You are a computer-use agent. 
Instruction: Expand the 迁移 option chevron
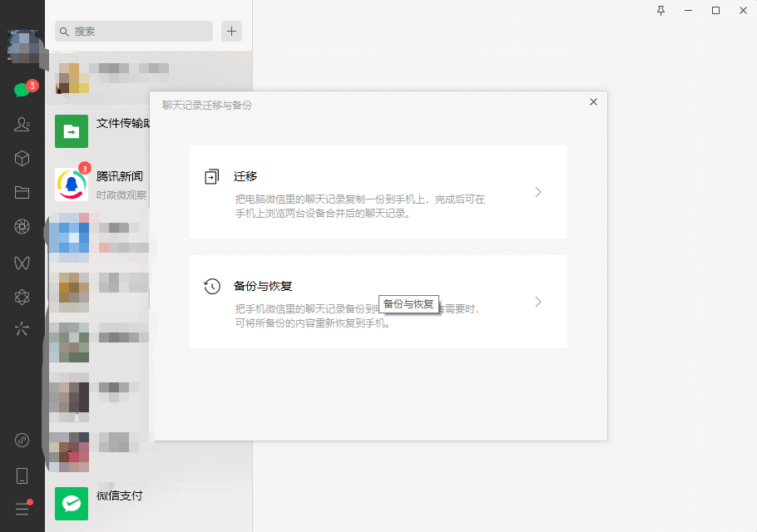pos(538,192)
